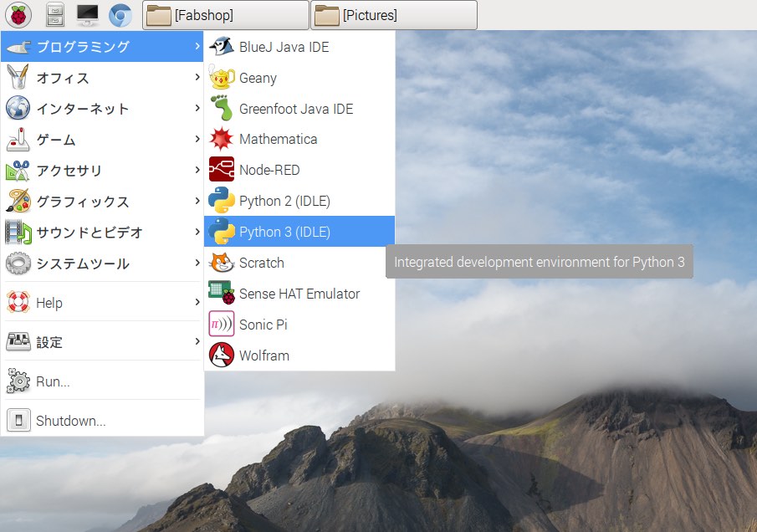Click the インターネット globe icon
The image size is (757, 532).
pyautogui.click(x=18, y=108)
